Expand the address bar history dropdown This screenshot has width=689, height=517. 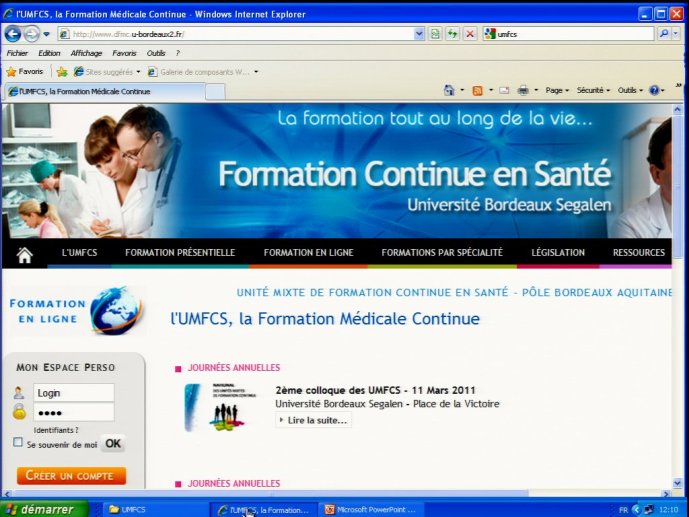coord(419,34)
